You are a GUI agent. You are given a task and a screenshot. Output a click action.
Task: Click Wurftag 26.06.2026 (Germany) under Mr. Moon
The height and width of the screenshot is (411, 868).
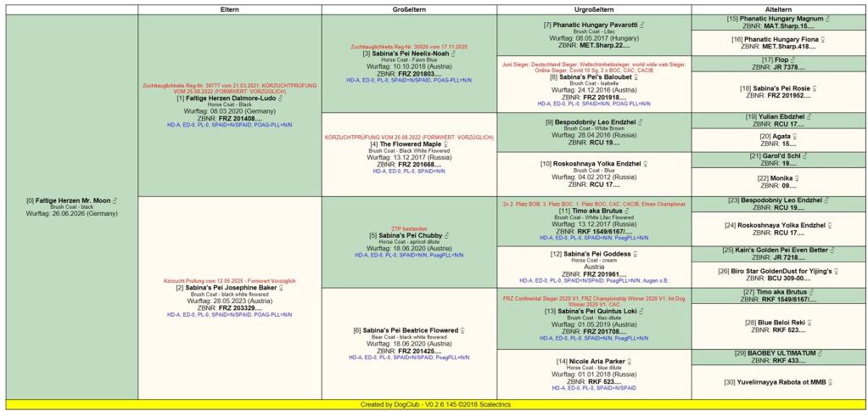point(72,213)
